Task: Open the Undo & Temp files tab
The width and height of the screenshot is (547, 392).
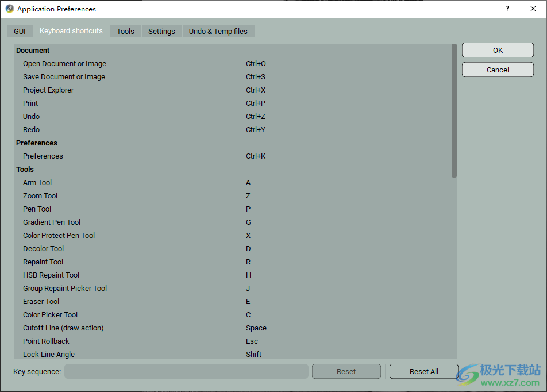Action: pyautogui.click(x=218, y=31)
